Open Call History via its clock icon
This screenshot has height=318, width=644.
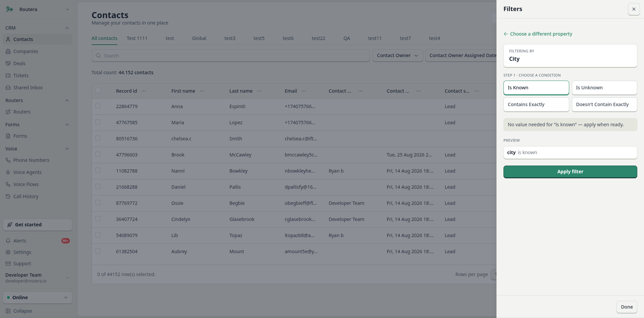tap(8, 196)
